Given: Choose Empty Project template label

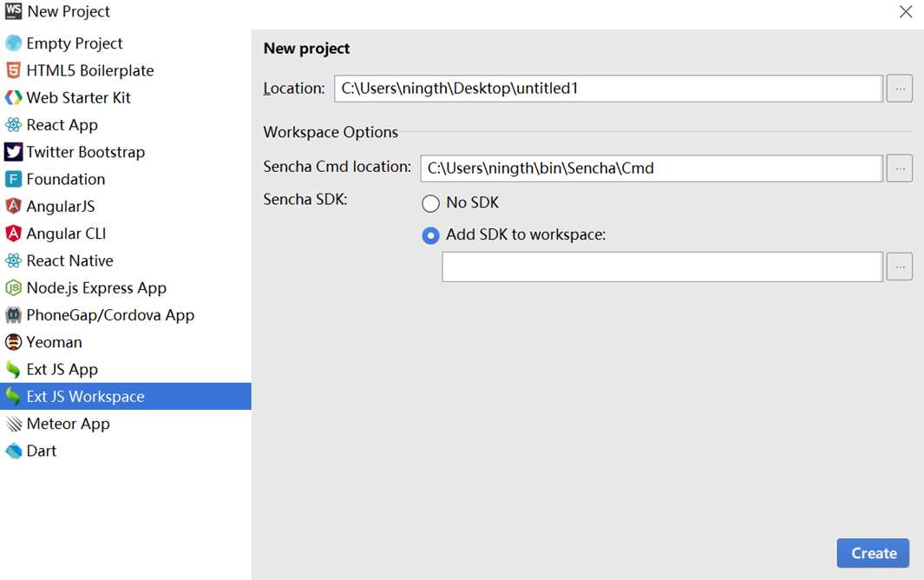Looking at the screenshot, I should [75, 43].
